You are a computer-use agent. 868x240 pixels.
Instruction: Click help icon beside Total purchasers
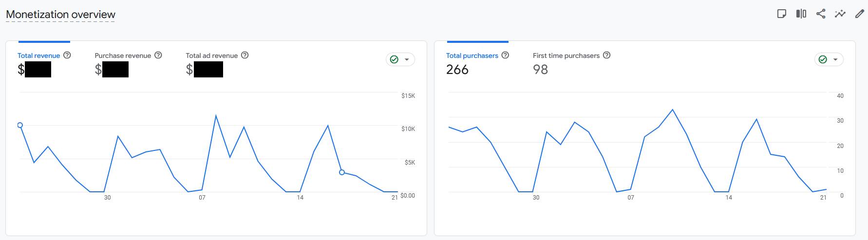pos(505,55)
